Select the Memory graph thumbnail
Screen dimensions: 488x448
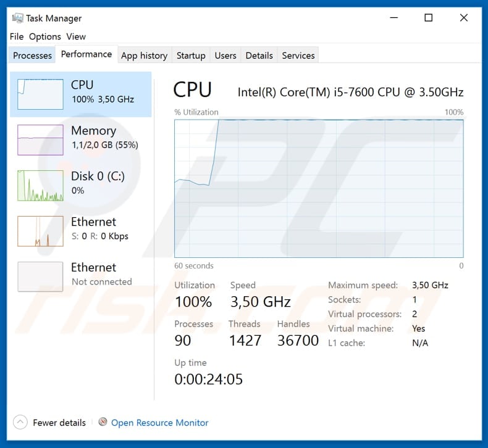tap(40, 140)
